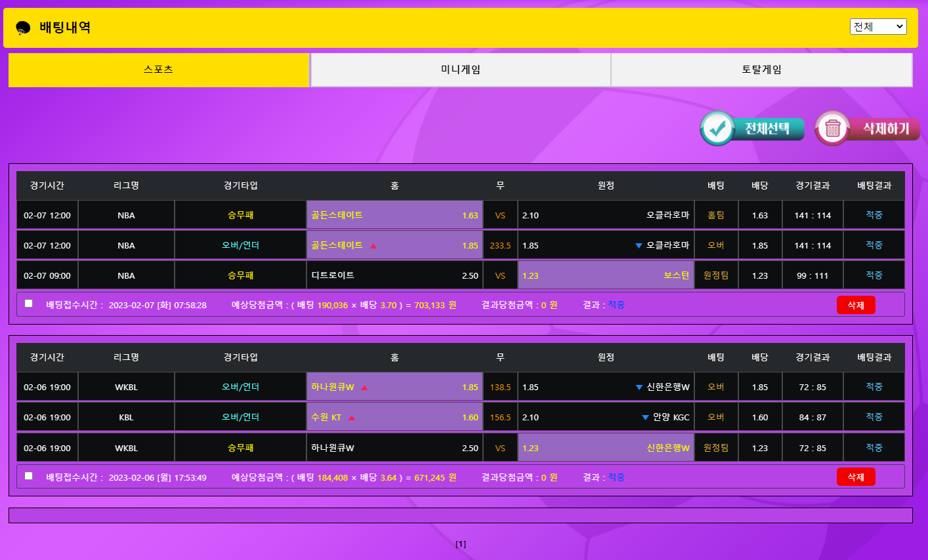This screenshot has width=928, height=560.
Task: Switch to the 미니게임 tab
Action: click(x=460, y=70)
